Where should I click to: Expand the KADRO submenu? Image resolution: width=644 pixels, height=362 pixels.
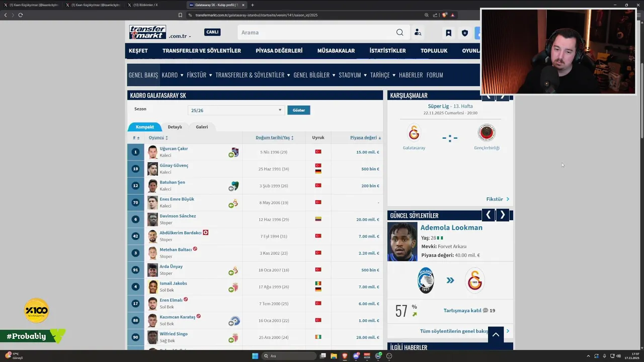tap(173, 75)
